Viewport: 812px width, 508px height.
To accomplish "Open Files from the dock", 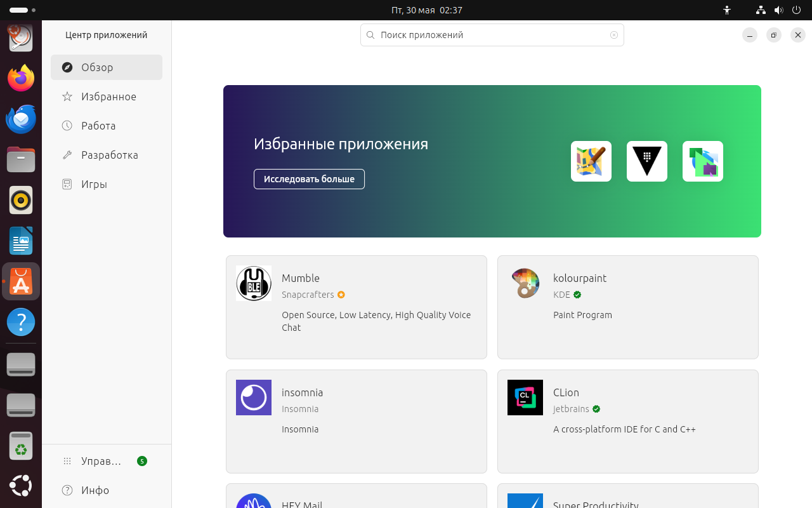I will (21, 159).
